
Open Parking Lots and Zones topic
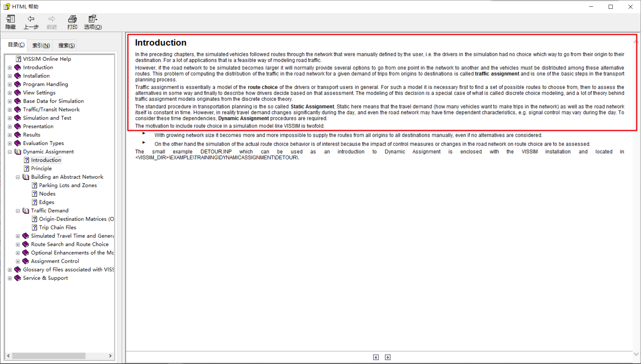tap(68, 185)
